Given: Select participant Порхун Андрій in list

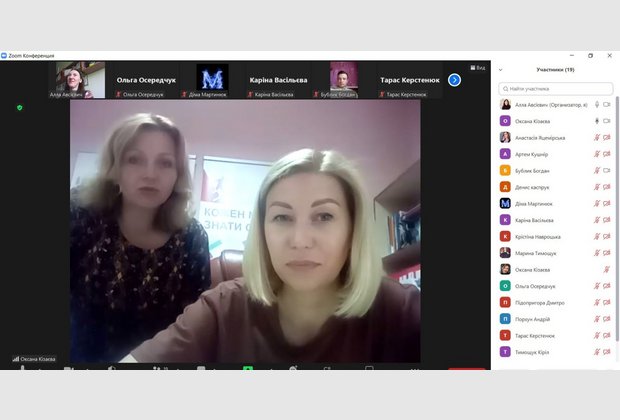Looking at the screenshot, I should [555, 319].
